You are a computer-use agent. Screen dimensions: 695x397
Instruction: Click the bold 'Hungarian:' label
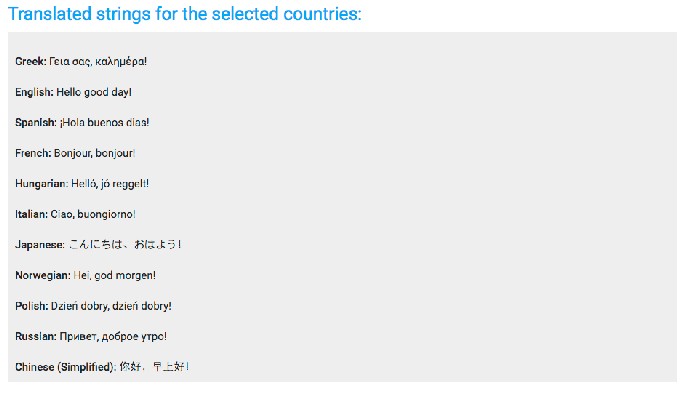[x=42, y=183]
